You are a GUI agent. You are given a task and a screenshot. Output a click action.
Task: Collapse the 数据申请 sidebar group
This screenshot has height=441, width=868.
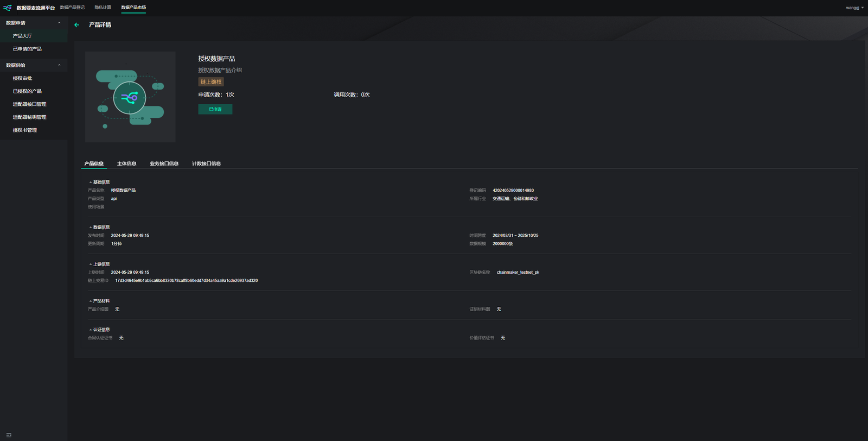point(59,23)
